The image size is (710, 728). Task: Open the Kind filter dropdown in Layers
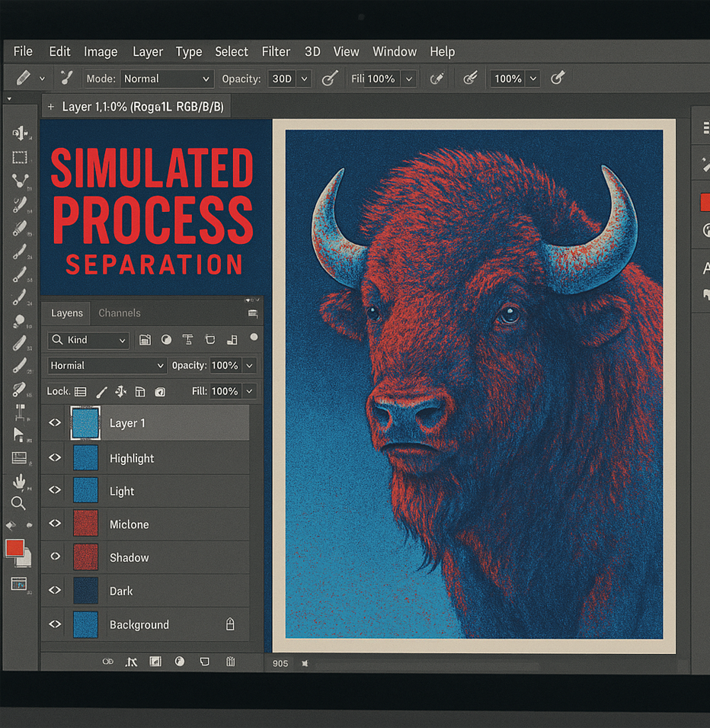88,340
